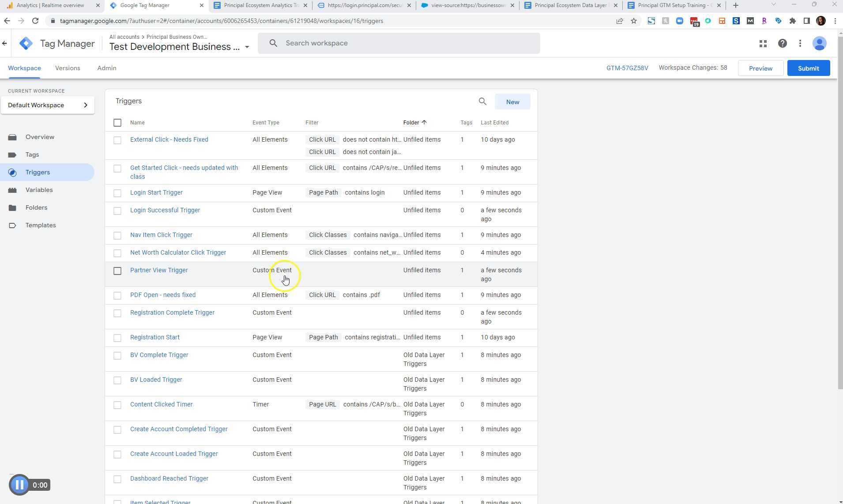
Task: Check the BV Complete Trigger checkbox
Action: point(117,355)
